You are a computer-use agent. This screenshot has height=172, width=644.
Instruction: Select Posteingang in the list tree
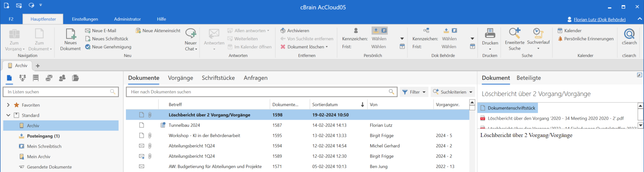43,136
